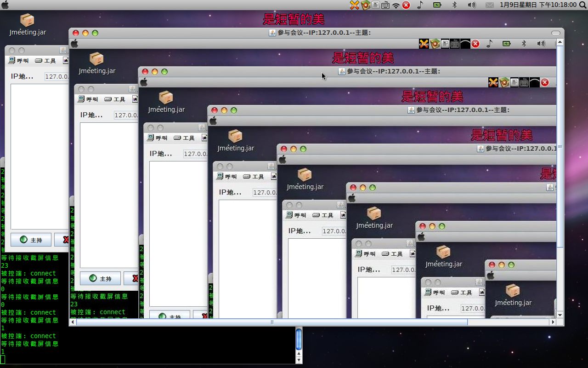Open the Wi-Fi status icon in the top menu bar

pos(396,5)
